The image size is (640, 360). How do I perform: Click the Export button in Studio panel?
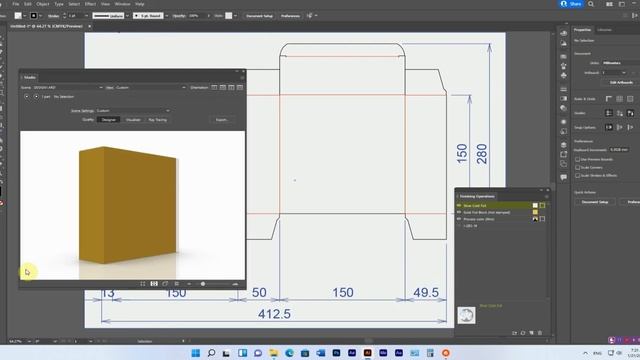[x=222, y=120]
